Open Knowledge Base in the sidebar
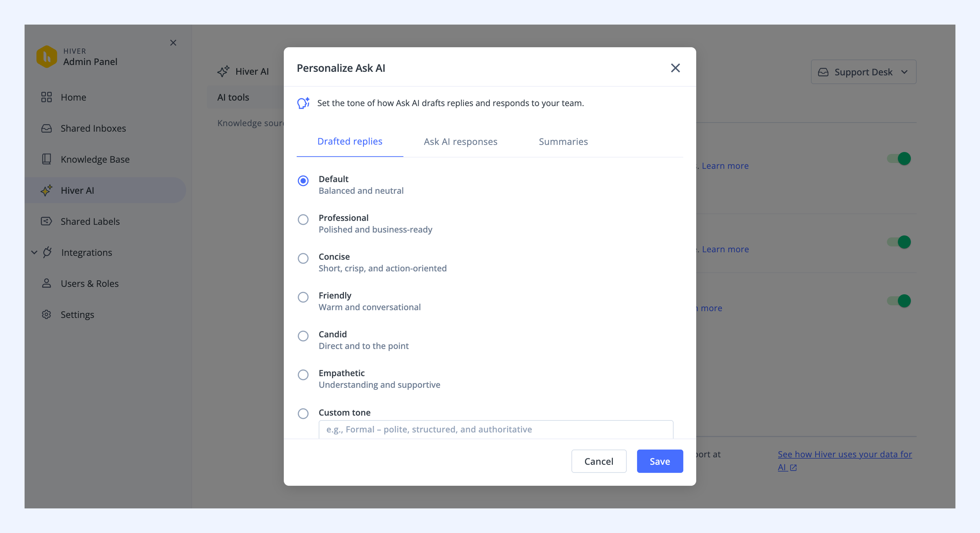This screenshot has height=533, width=980. click(95, 159)
